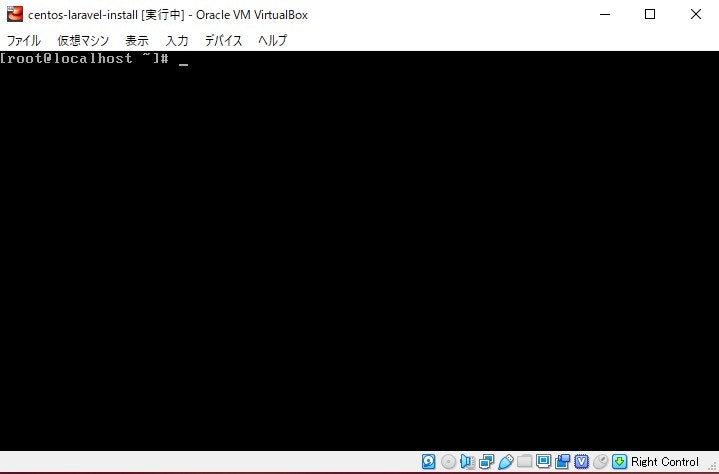
Task: Click the display settings status icon
Action: pyautogui.click(x=543, y=461)
